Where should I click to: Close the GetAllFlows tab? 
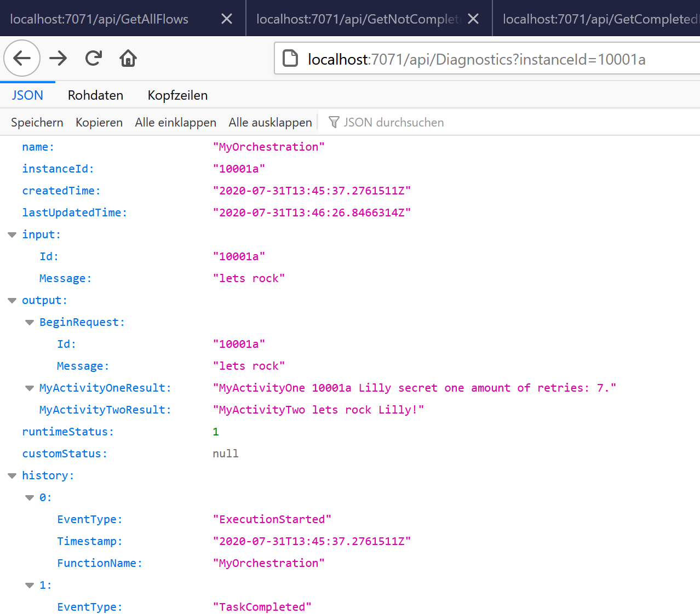[226, 19]
